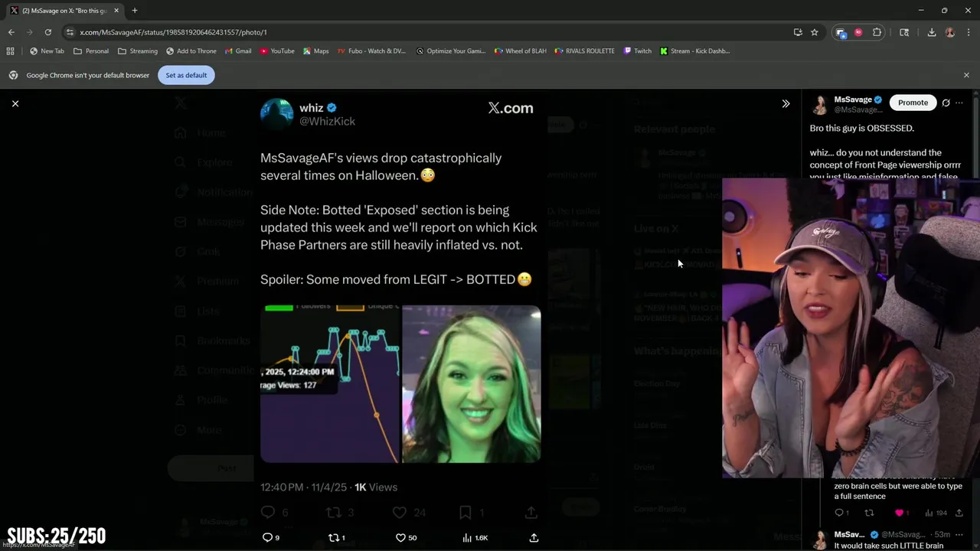Open New Tab bookmark
Screen dimensions: 980x551
tap(47, 51)
